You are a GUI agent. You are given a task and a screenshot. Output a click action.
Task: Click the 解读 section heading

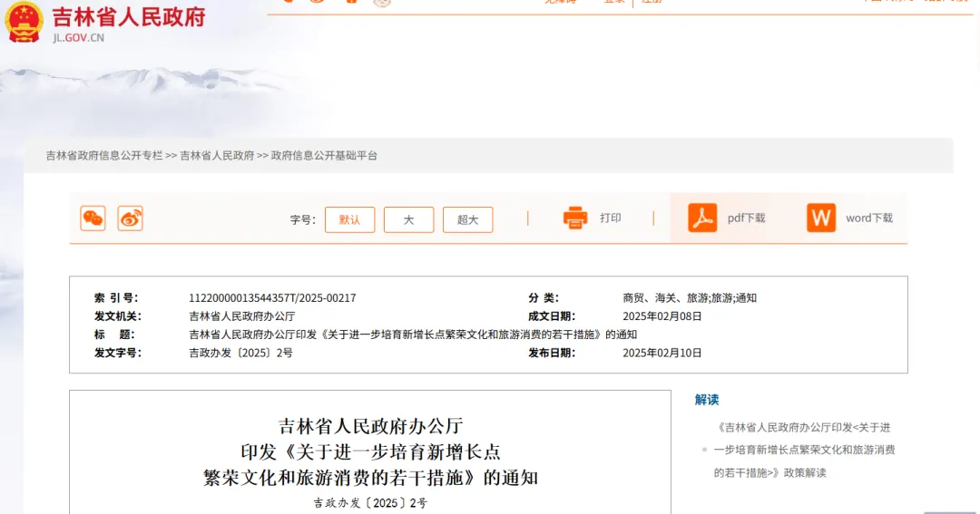[x=707, y=400]
